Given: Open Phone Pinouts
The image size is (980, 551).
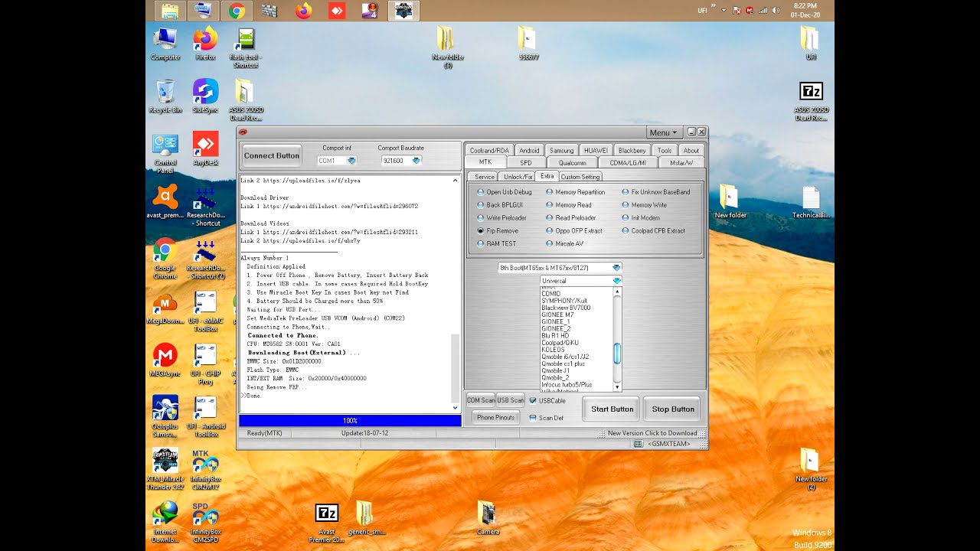Looking at the screenshot, I should click(496, 417).
